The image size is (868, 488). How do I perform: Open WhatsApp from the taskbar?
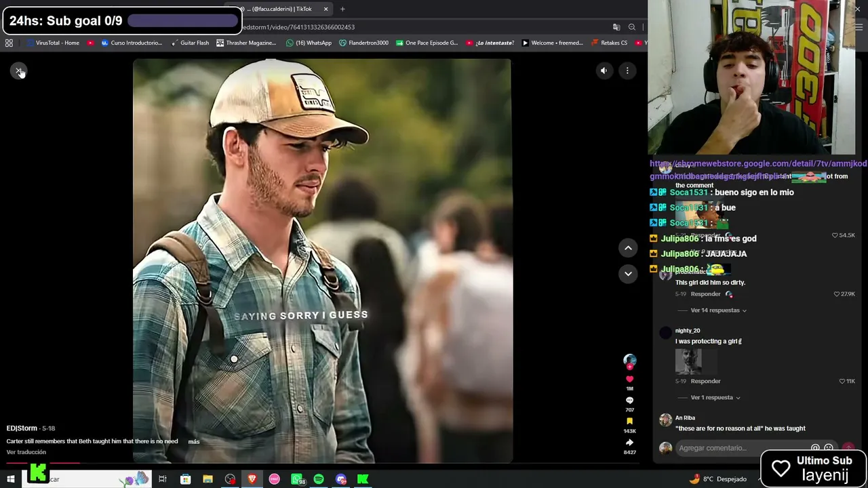coord(297,479)
